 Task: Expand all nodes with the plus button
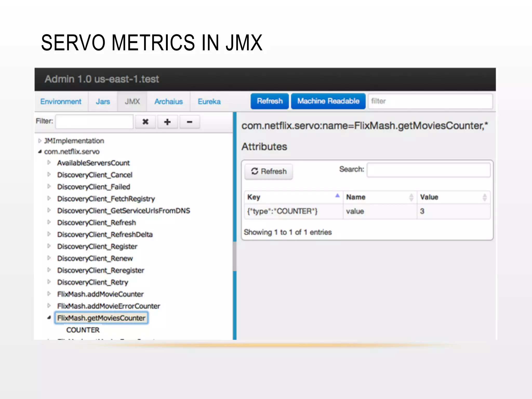click(x=167, y=122)
